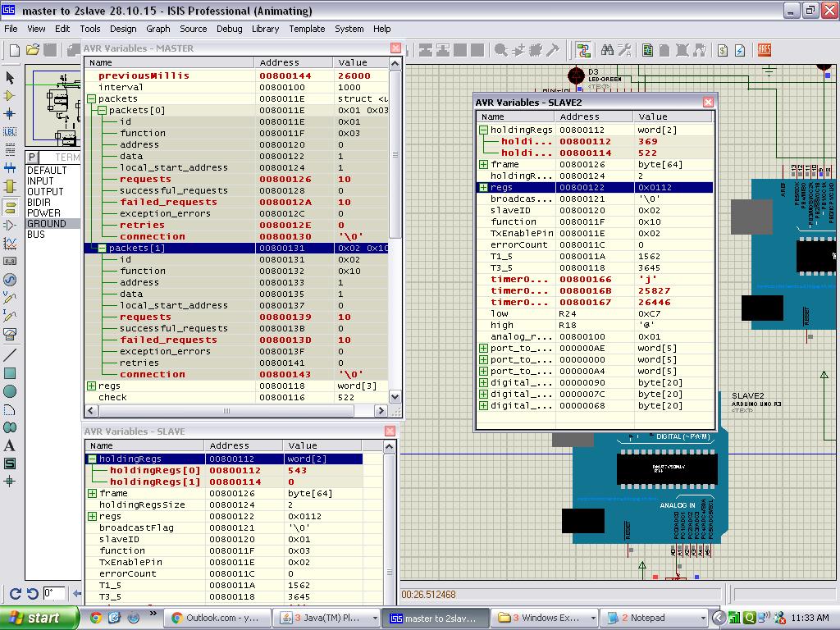This screenshot has width=840, height=630.
Task: Click the rotation angle input field
Action: (x=53, y=594)
